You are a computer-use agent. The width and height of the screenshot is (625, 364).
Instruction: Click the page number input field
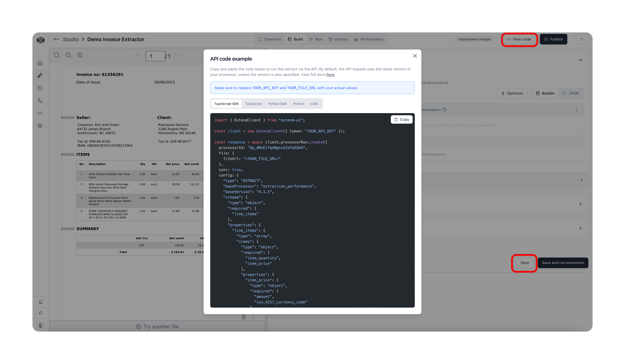155,56
